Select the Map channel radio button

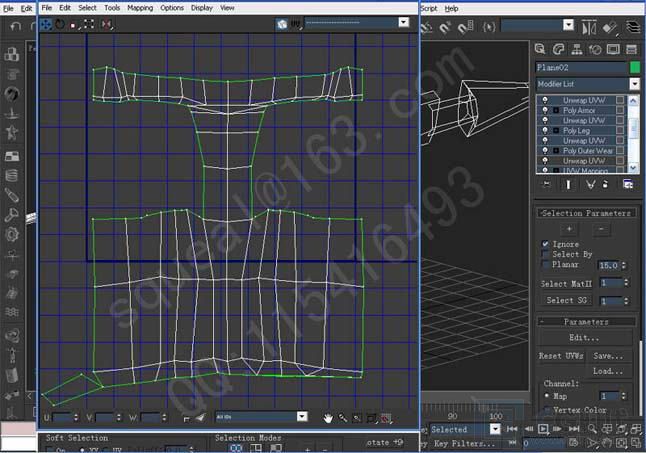pyautogui.click(x=547, y=396)
